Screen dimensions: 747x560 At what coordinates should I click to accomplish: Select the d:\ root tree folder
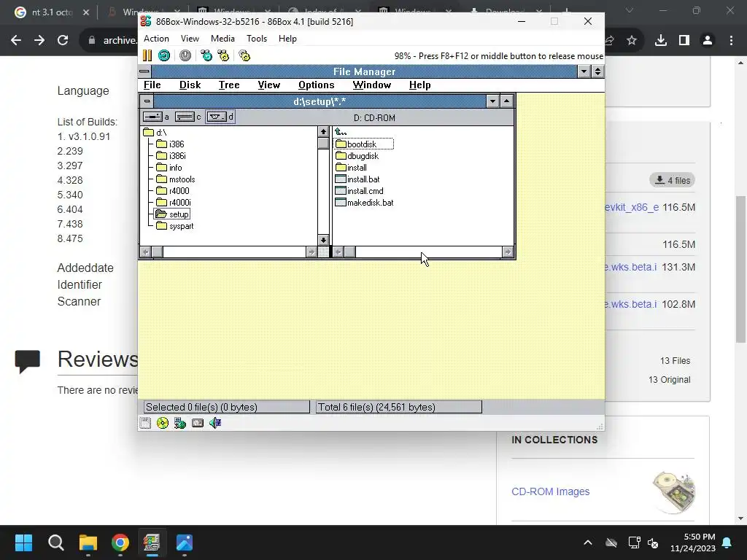(155, 133)
